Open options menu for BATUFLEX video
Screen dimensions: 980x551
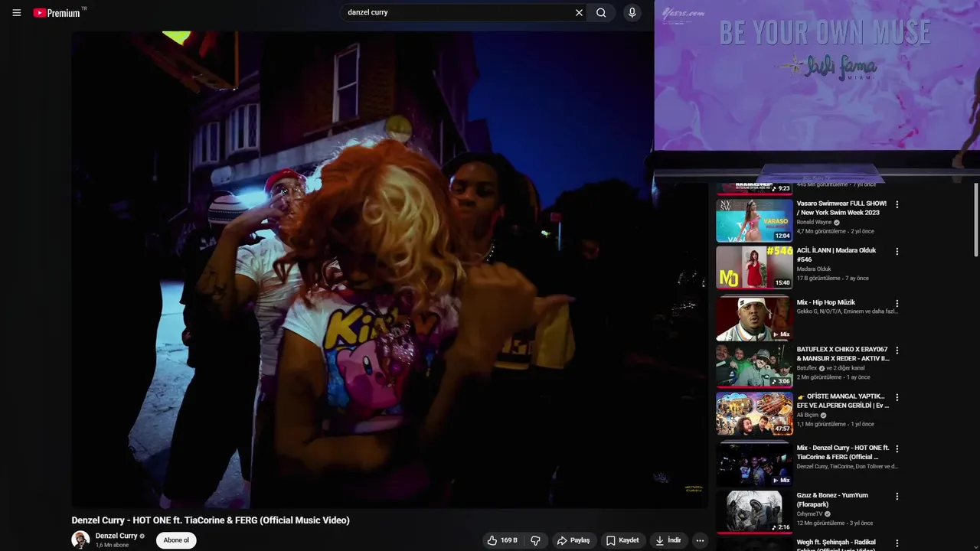point(897,350)
